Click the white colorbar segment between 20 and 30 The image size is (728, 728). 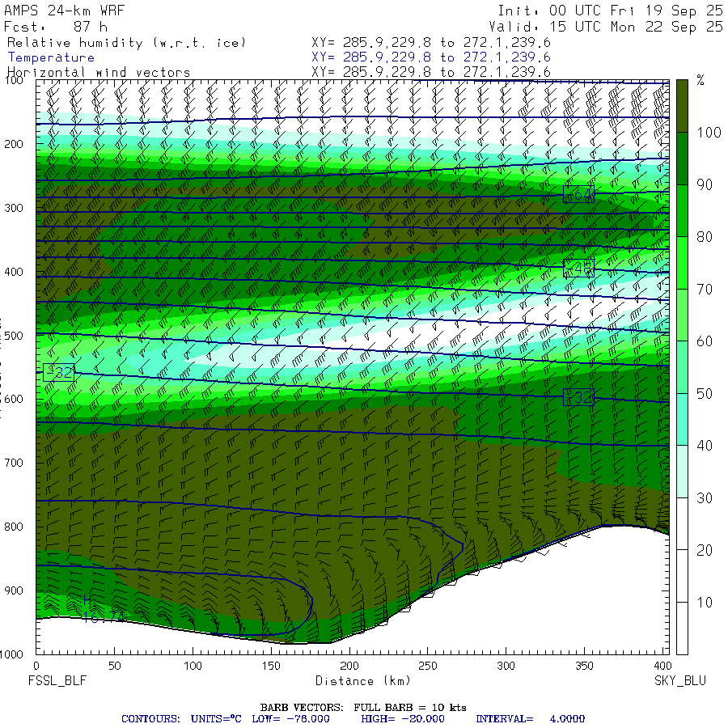[682, 523]
